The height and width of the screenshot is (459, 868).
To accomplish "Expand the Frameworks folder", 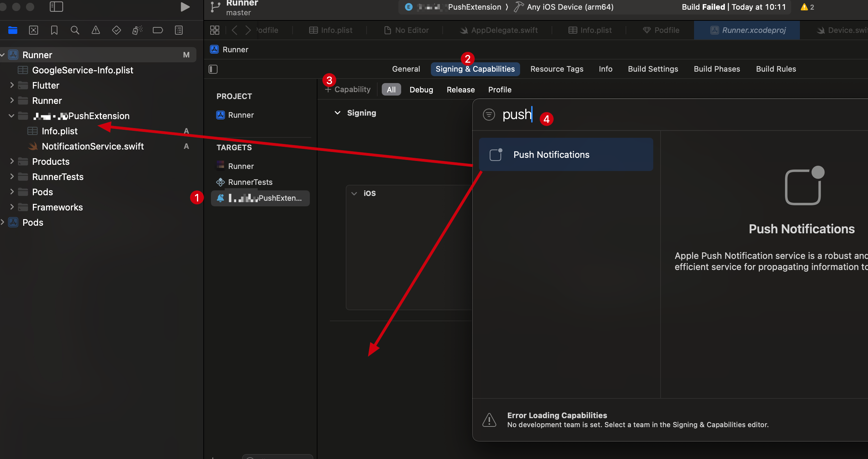I will [12, 207].
